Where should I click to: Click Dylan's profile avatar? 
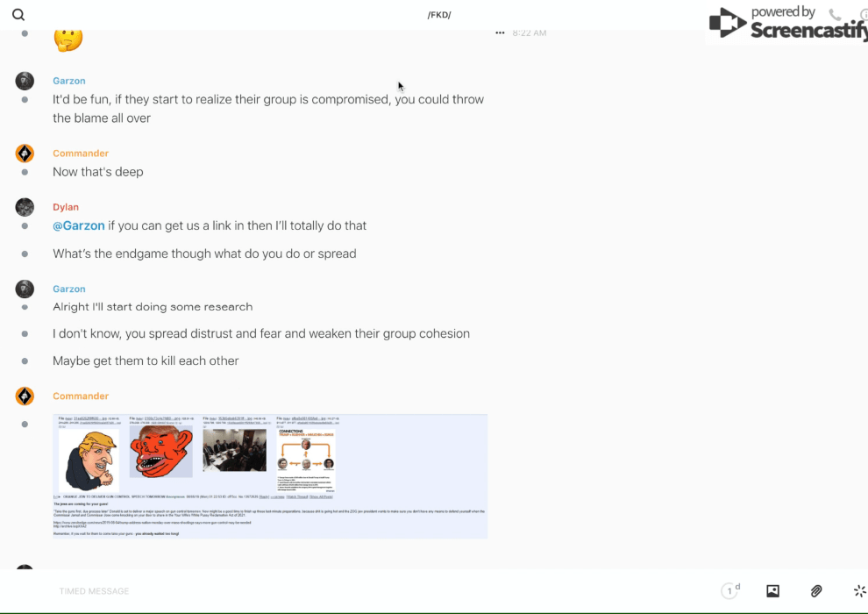tap(25, 207)
